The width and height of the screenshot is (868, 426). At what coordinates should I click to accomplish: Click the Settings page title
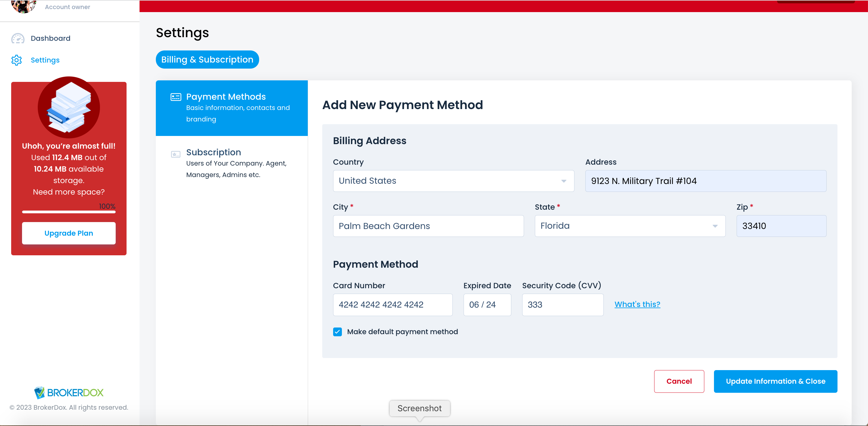pyautogui.click(x=182, y=33)
